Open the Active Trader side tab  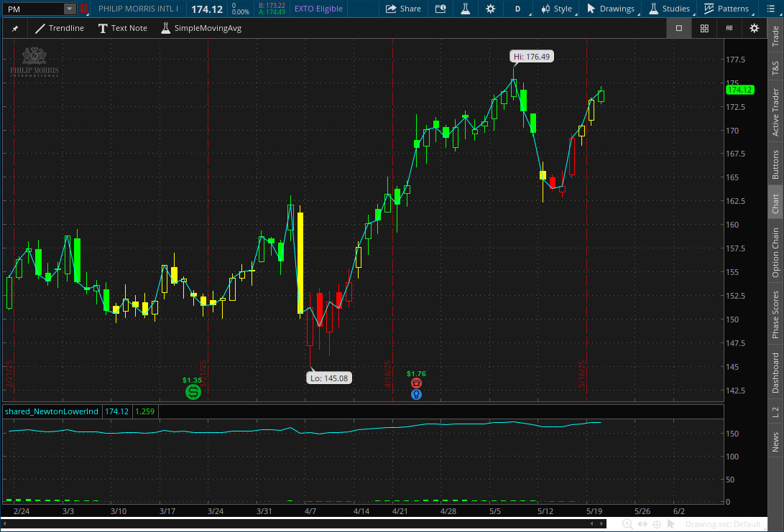click(775, 113)
